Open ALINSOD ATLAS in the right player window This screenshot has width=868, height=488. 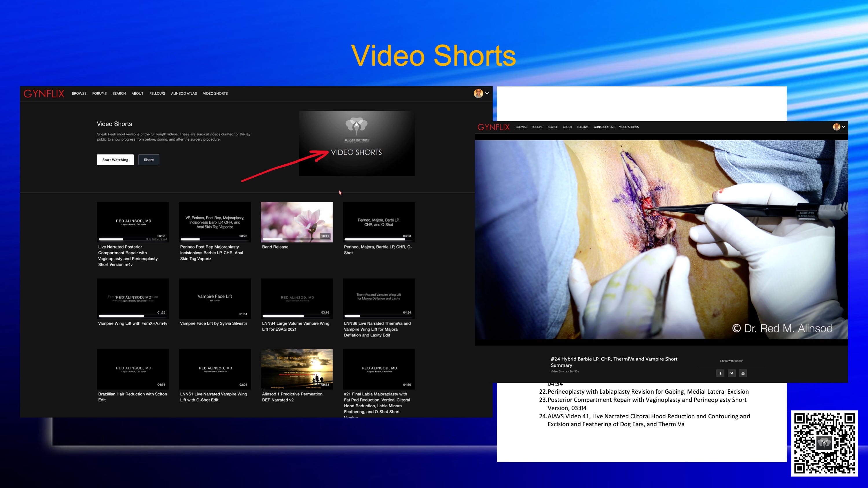point(604,127)
